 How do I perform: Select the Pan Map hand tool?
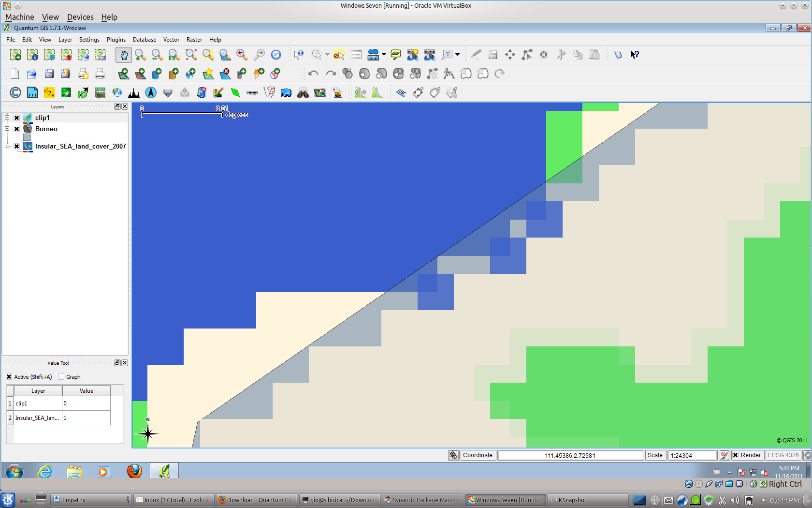tap(124, 55)
